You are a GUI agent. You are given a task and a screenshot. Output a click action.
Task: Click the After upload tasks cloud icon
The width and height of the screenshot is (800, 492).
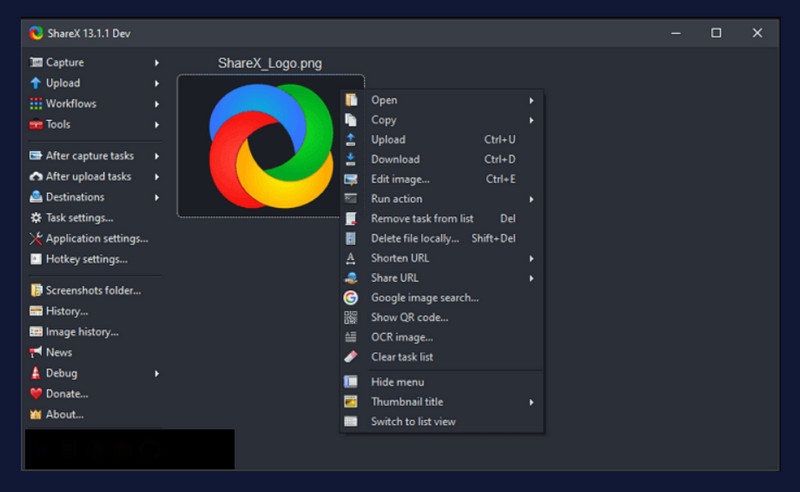click(36, 177)
